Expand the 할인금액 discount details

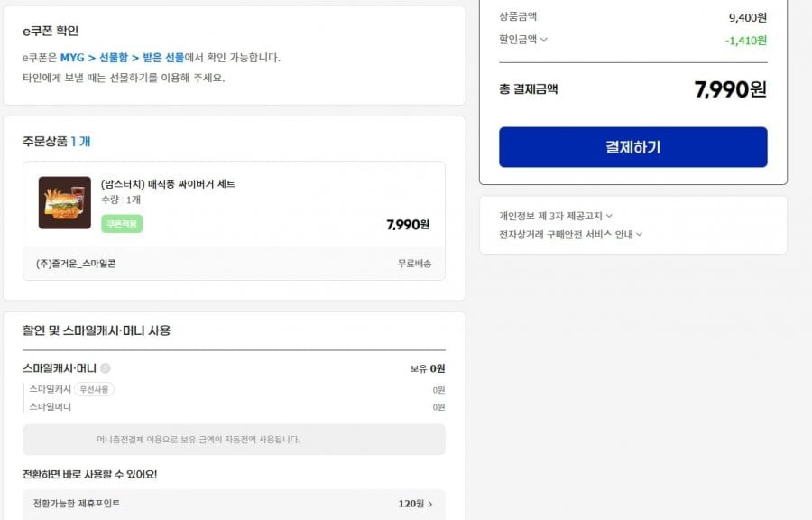(523, 40)
